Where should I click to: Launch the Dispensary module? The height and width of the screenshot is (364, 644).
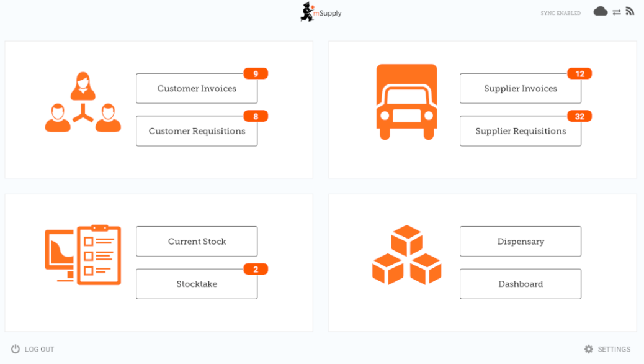(x=520, y=242)
